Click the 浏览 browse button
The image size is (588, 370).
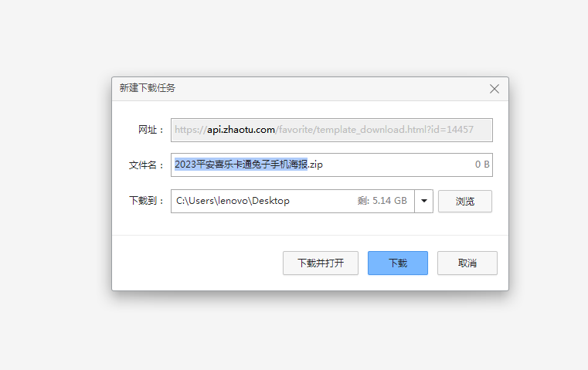point(464,201)
